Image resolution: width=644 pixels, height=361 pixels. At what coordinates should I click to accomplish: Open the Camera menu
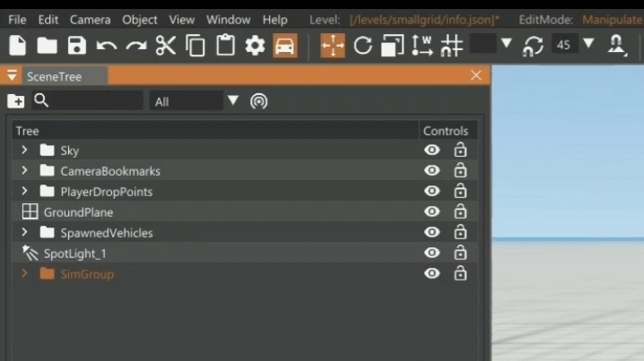pyautogui.click(x=90, y=20)
